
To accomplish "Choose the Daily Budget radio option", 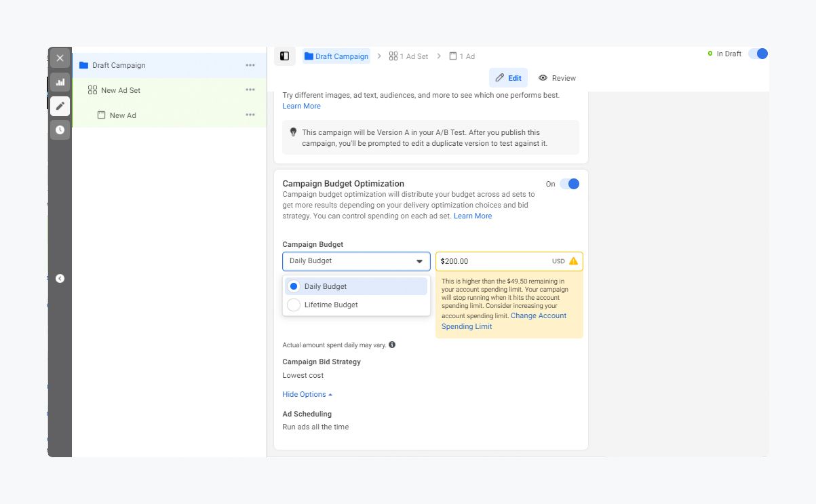I will (294, 286).
